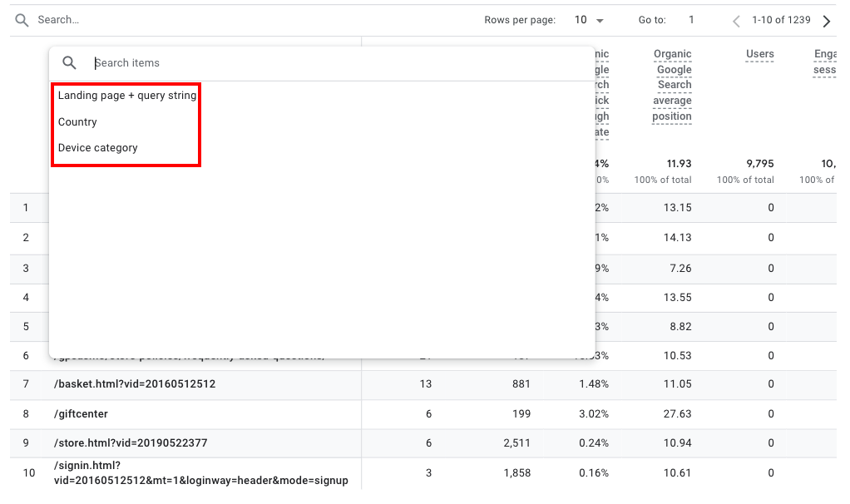Open the Rows per page dropdown
Image resolution: width=850 pixels, height=504 pixels.
click(x=589, y=20)
